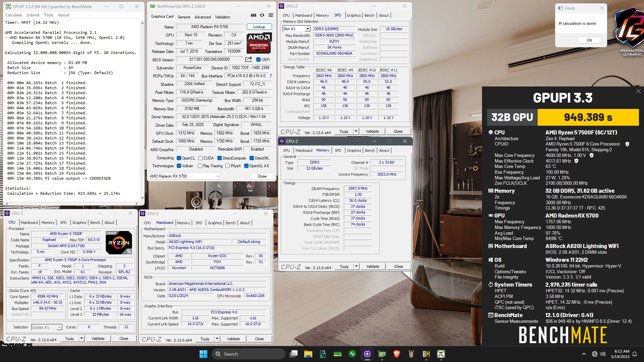Screen dimensions: 644x362
Task: Click the Ryzen 5 logo in CPU-Z
Action: (x=119, y=243)
